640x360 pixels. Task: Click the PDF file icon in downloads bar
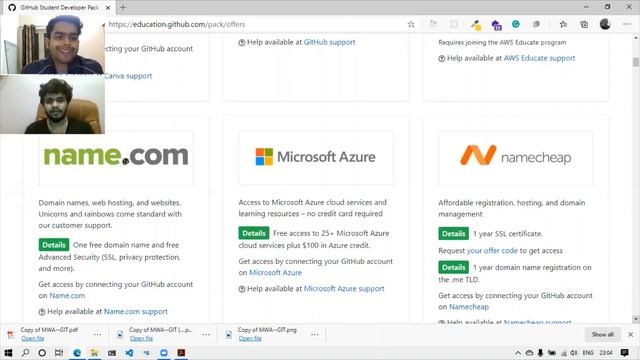(x=11, y=335)
